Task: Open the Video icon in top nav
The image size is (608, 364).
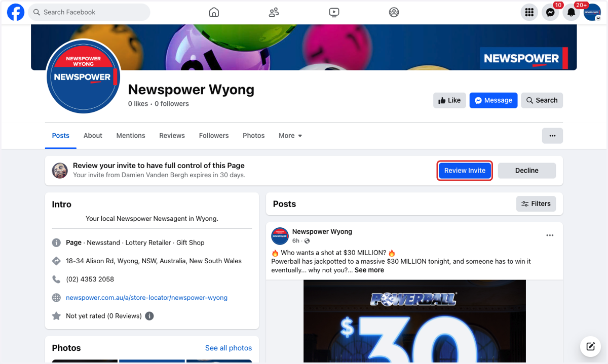Action: coord(334,12)
